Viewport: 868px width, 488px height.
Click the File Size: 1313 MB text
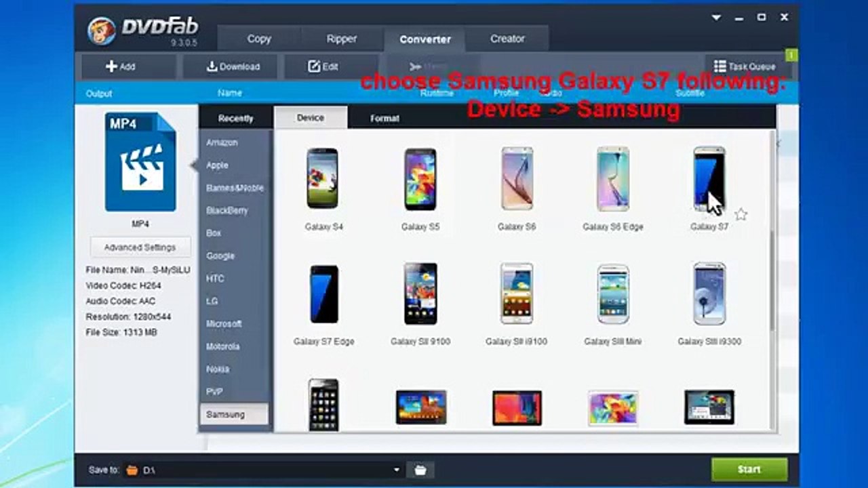click(121, 332)
